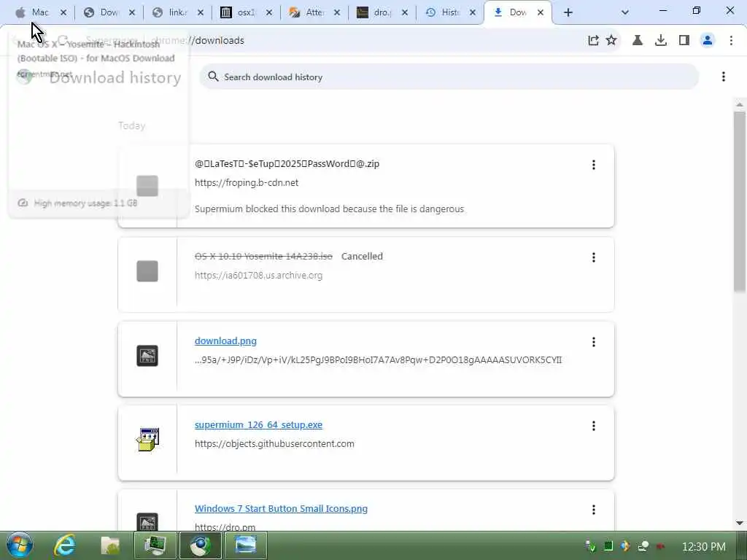
Task: Open the computer monitor taskbar app
Action: [x=155, y=545]
